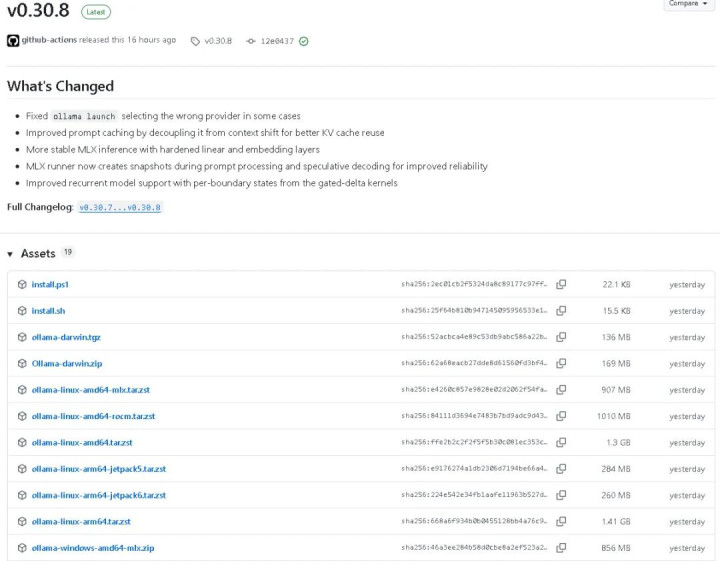Copy hash for ollama-windows-amd64-mlx.zip

(561, 548)
